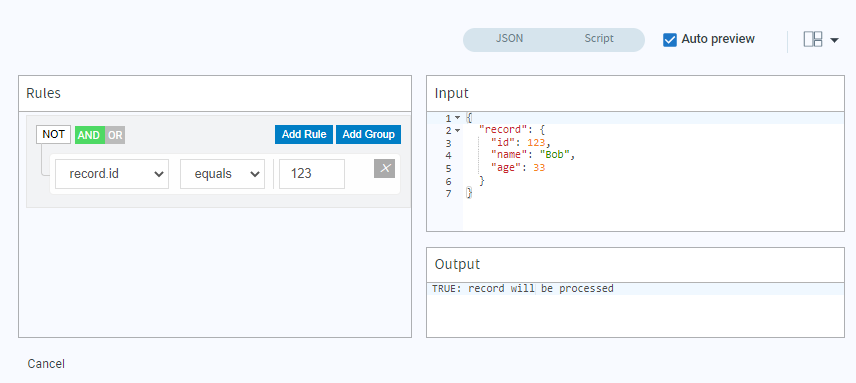Select the AND operator
Screen dimensions: 856x383
point(89,135)
